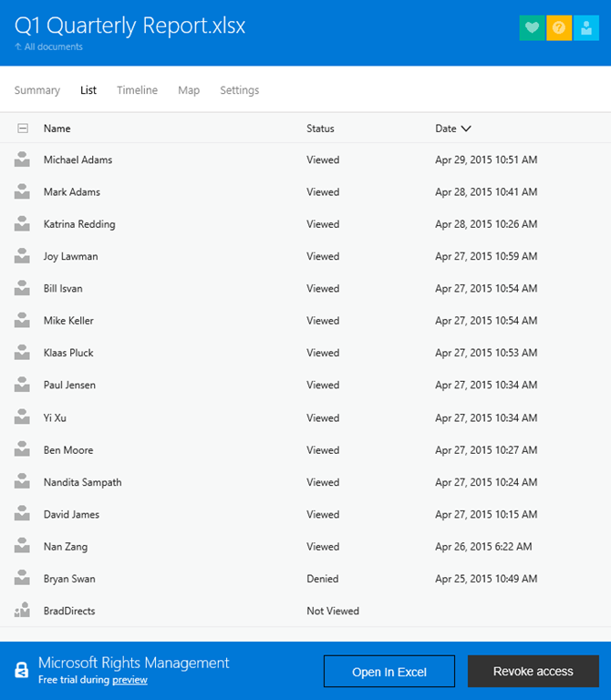This screenshot has height=700, width=611.
Task: Open the Timeline tab
Action: click(x=137, y=90)
